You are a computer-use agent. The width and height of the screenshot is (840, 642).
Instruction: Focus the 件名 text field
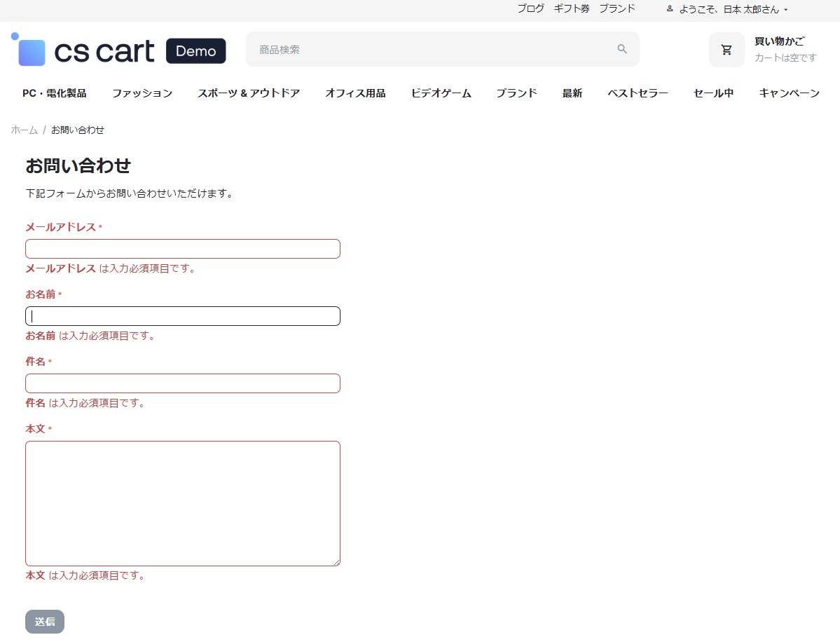[x=183, y=383]
